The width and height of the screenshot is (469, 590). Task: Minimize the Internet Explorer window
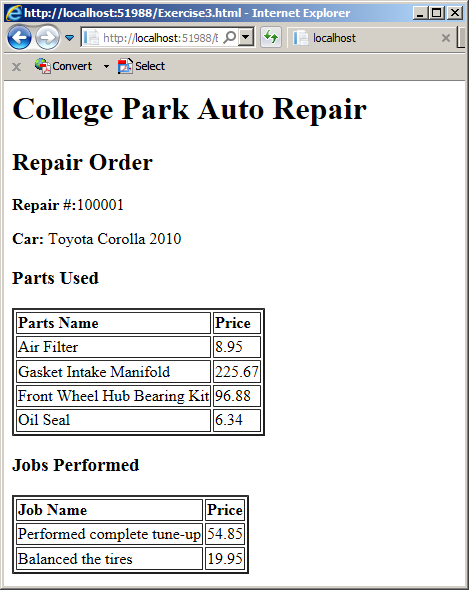click(x=420, y=13)
